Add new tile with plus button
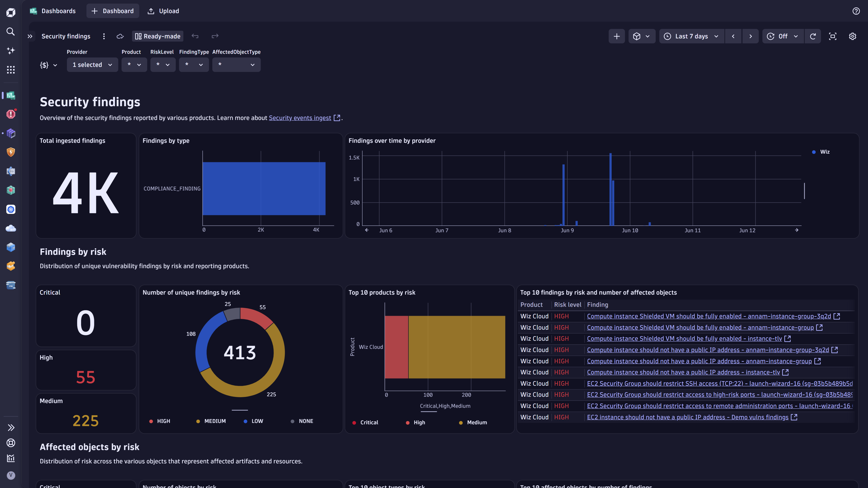 click(617, 36)
